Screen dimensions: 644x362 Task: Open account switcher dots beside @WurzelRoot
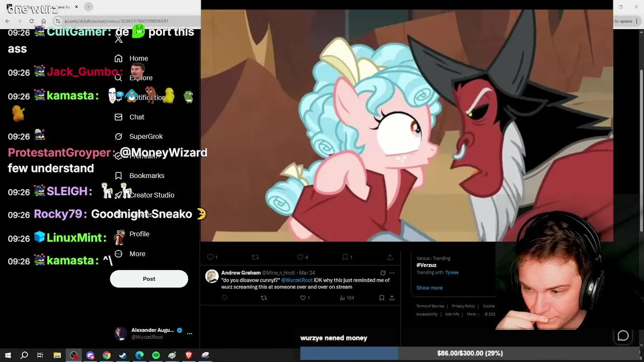click(190, 333)
